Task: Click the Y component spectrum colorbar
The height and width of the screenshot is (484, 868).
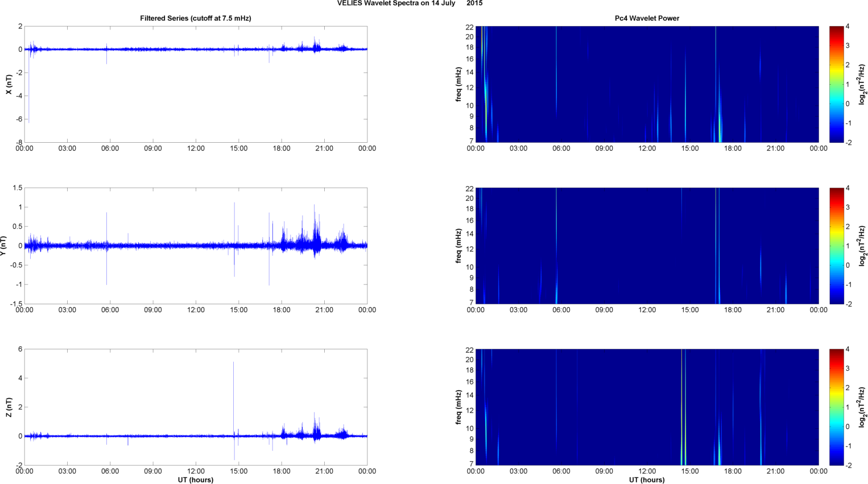Action: [x=836, y=246]
